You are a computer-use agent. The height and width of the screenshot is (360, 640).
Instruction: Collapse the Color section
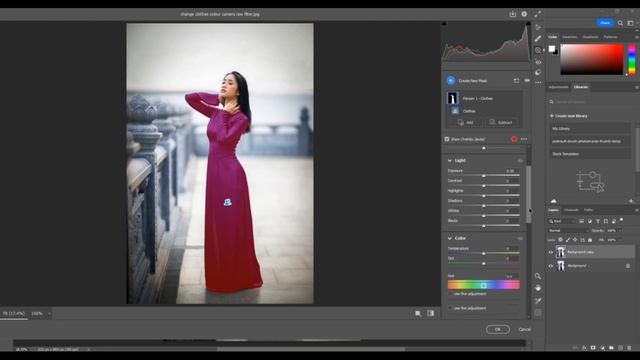[450, 238]
